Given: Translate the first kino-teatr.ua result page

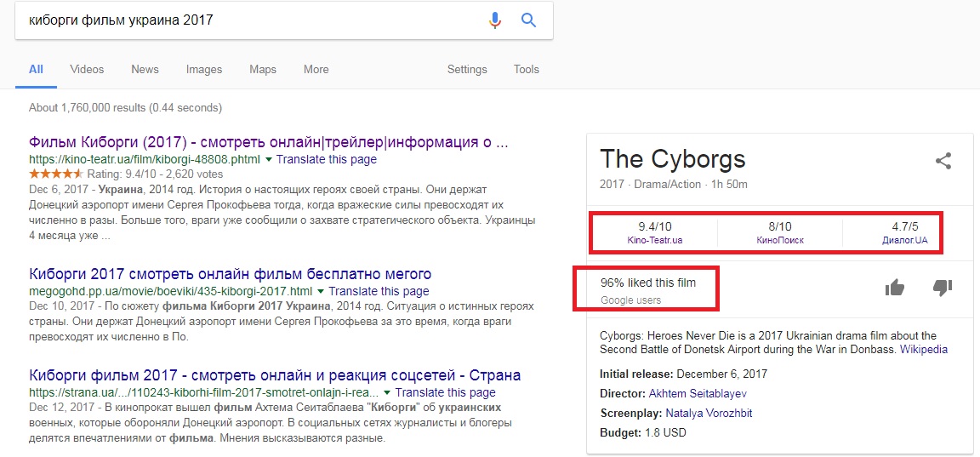Looking at the screenshot, I should [326, 159].
